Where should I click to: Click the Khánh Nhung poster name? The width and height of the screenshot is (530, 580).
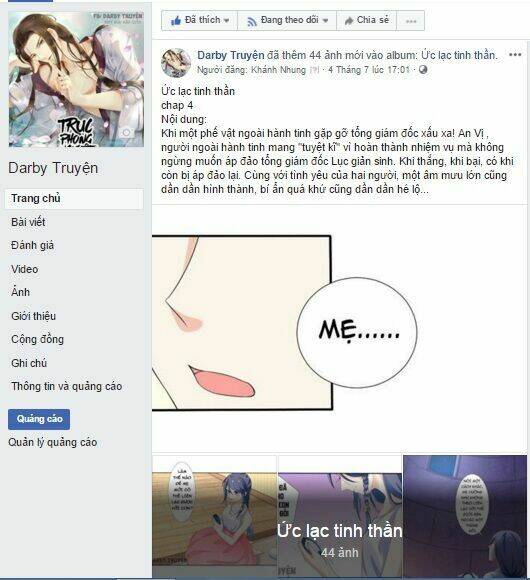[278, 70]
